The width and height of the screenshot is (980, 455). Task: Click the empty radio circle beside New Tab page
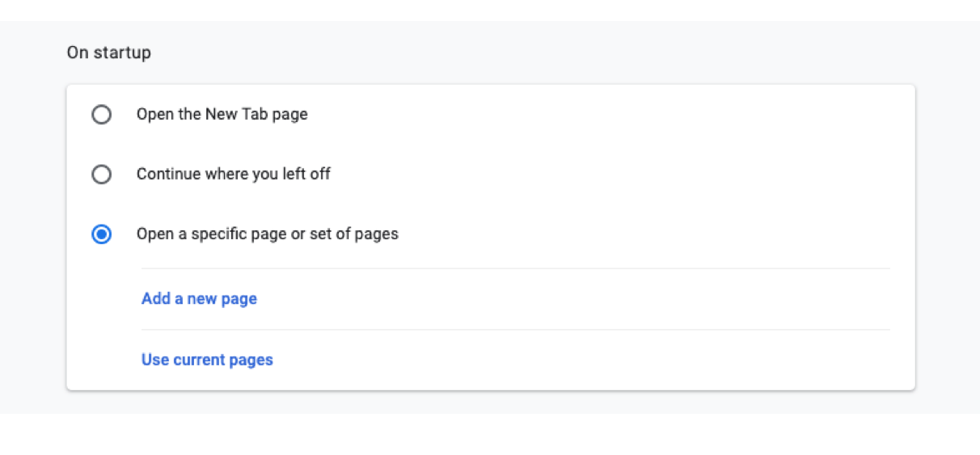(x=101, y=115)
